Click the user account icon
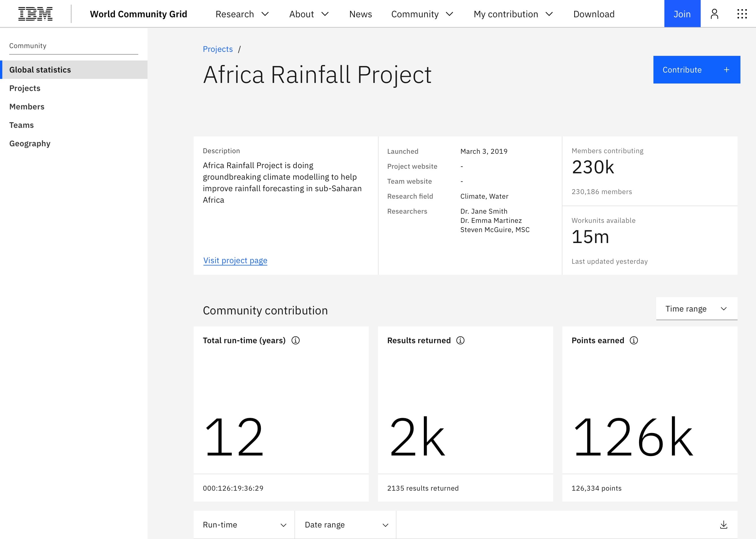756x539 pixels. pos(715,14)
